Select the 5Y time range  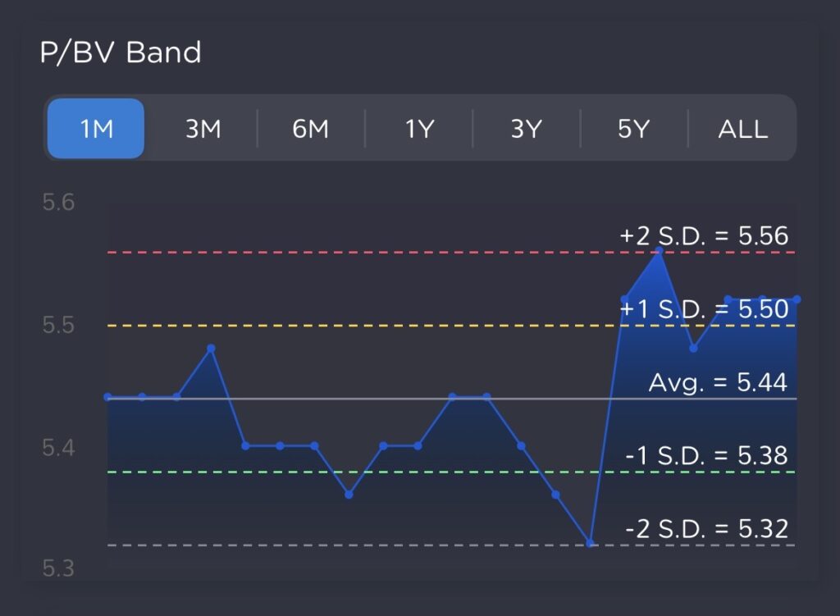point(633,129)
